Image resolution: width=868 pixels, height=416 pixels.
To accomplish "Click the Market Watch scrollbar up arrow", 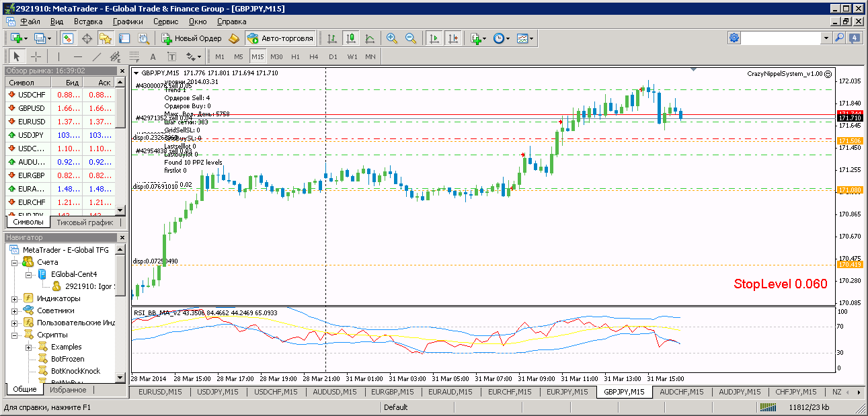I will [121, 82].
